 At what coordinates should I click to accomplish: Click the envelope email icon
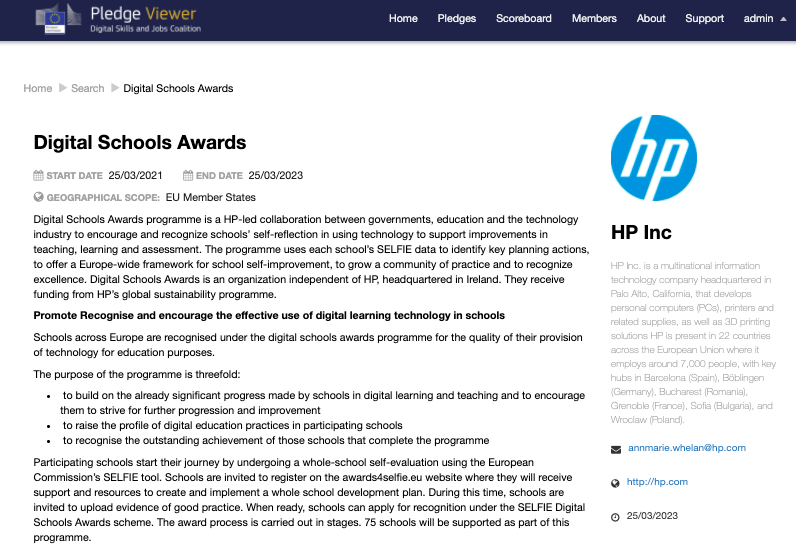[x=616, y=449]
